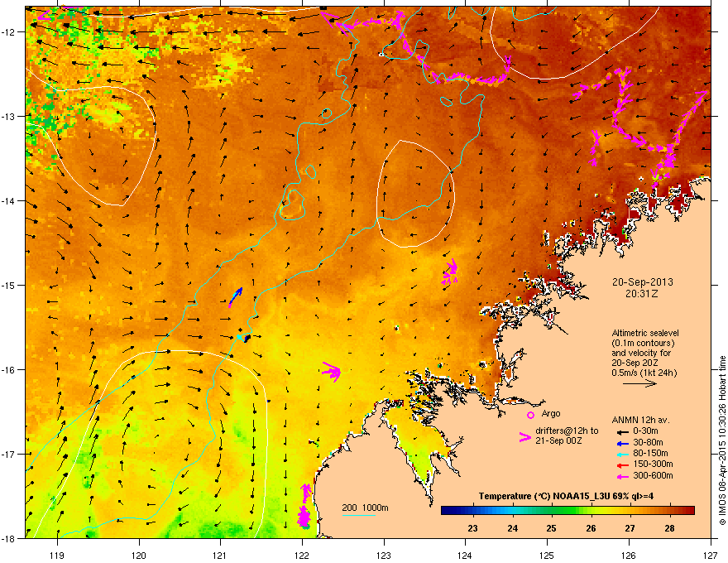Screen dimensions: 728x563
Task: Click the '(0.1m contours)' caption line
Action: 643,344
